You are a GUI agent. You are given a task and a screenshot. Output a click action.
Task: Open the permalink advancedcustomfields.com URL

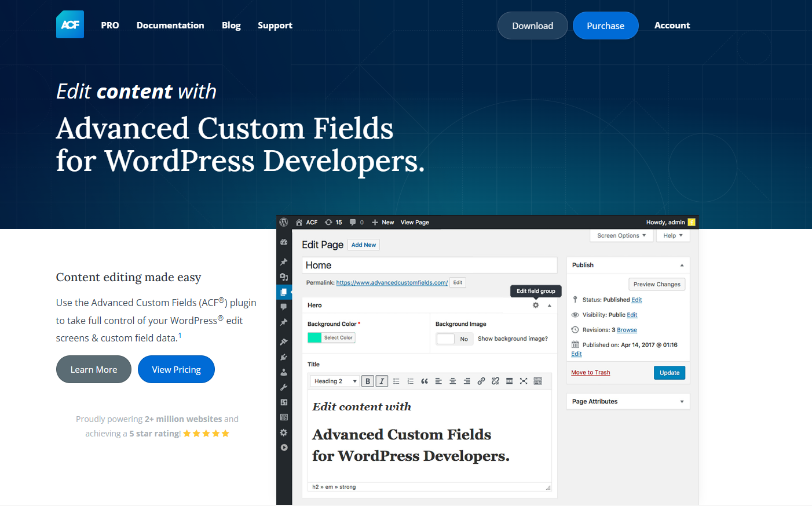click(x=392, y=283)
